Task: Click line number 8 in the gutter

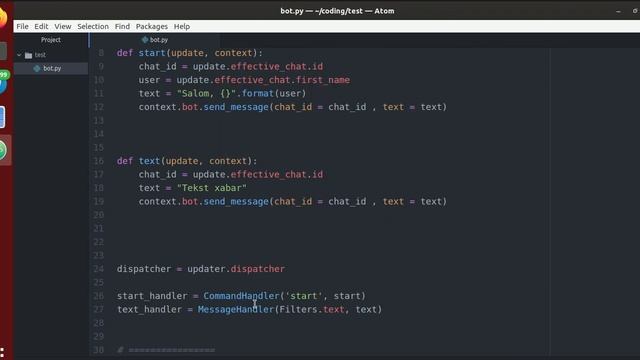Action: pyautogui.click(x=101, y=53)
